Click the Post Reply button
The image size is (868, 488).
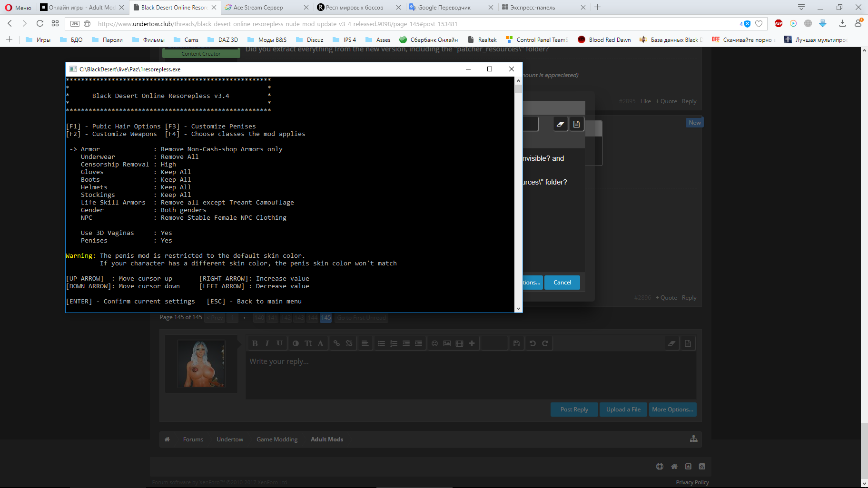pyautogui.click(x=574, y=410)
